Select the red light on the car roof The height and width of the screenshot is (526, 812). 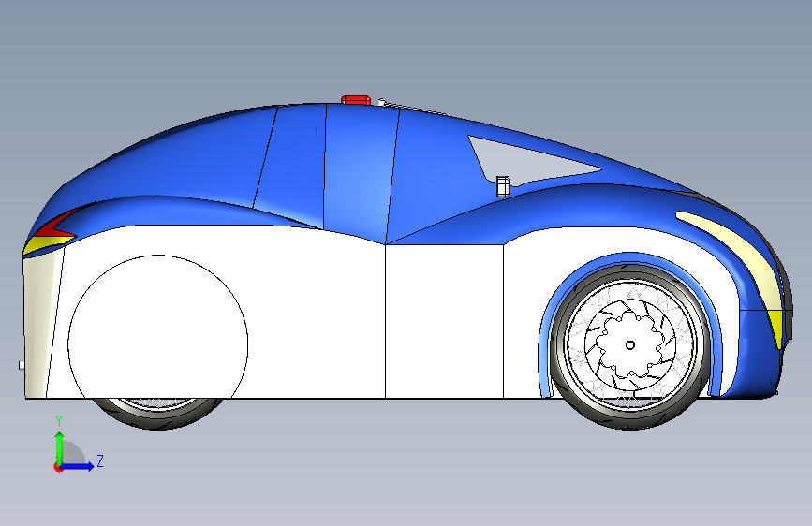[356, 100]
